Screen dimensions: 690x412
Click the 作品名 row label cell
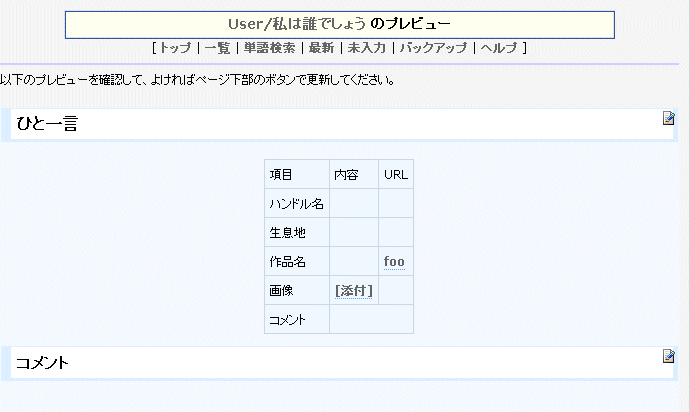287,262
